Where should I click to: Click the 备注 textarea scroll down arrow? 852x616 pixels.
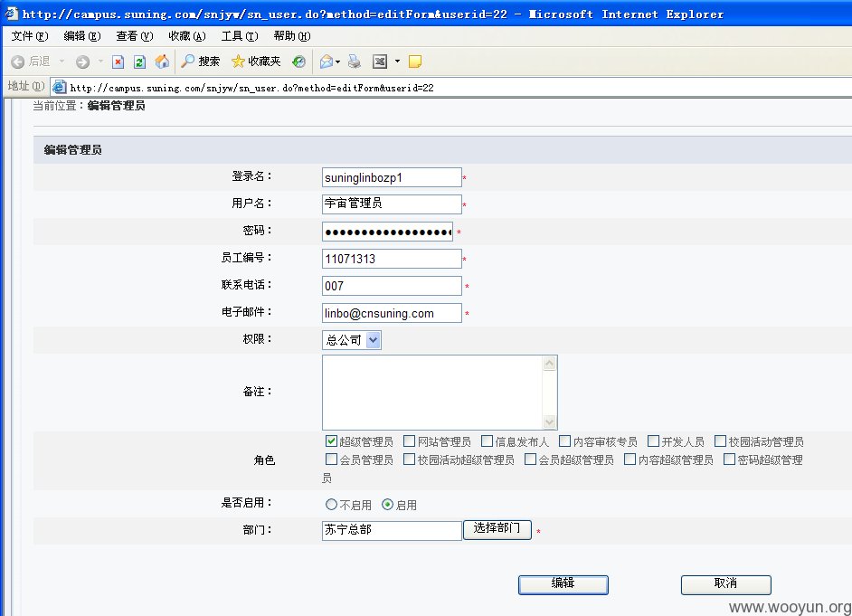tap(549, 422)
